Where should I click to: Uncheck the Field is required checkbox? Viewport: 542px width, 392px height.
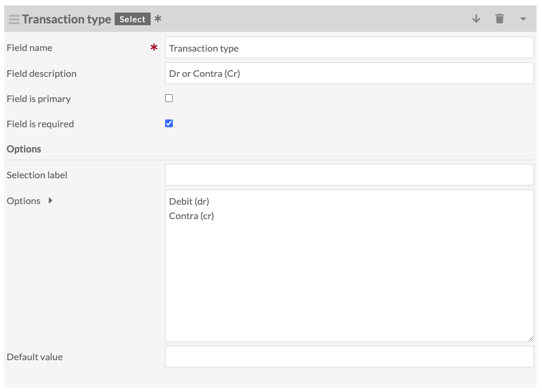point(169,123)
